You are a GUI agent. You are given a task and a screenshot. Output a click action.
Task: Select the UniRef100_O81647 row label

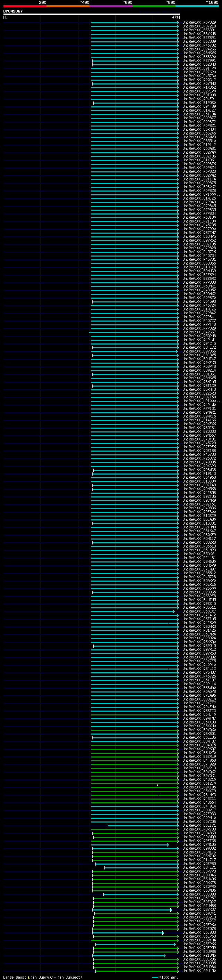[199, 531]
